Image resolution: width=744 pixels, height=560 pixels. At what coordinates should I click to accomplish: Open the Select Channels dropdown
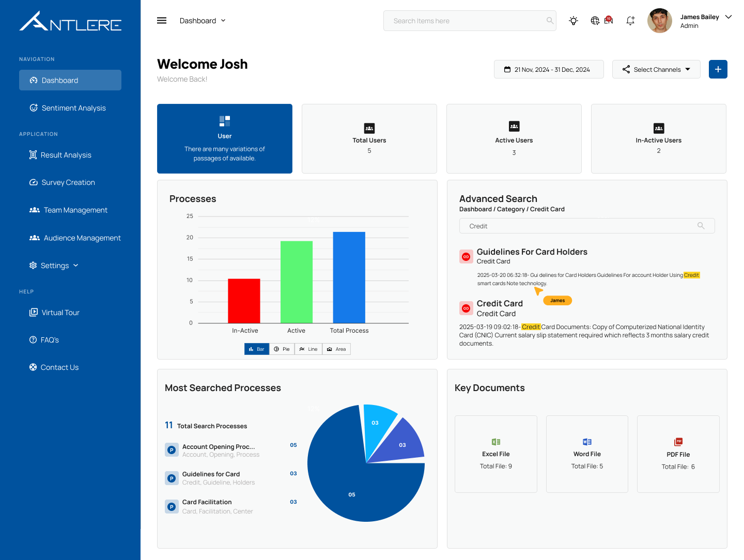tap(656, 69)
